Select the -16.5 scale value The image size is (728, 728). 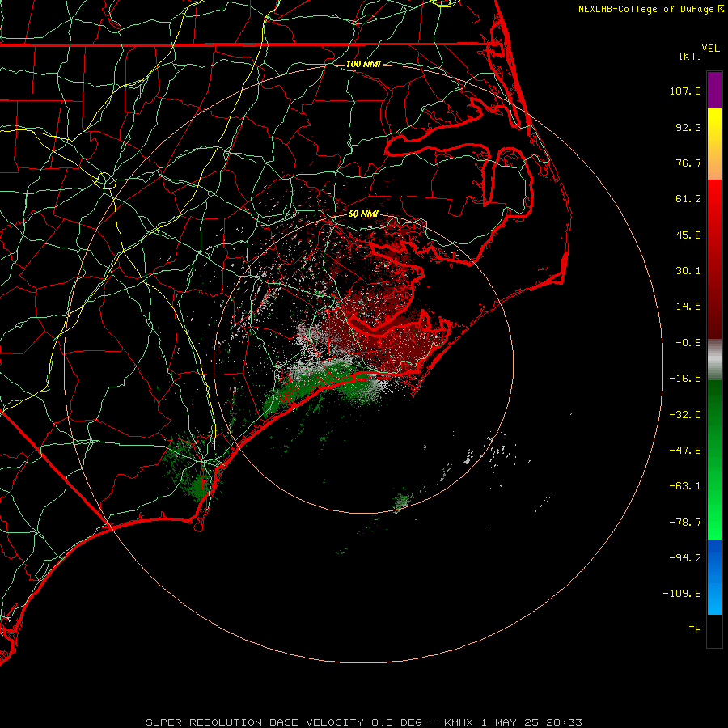685,379
